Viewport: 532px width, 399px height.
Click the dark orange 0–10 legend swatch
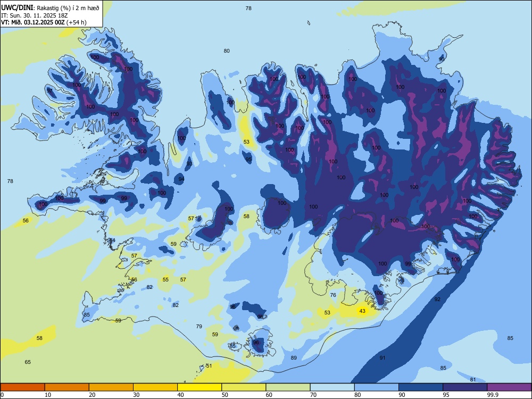tap(22, 387)
